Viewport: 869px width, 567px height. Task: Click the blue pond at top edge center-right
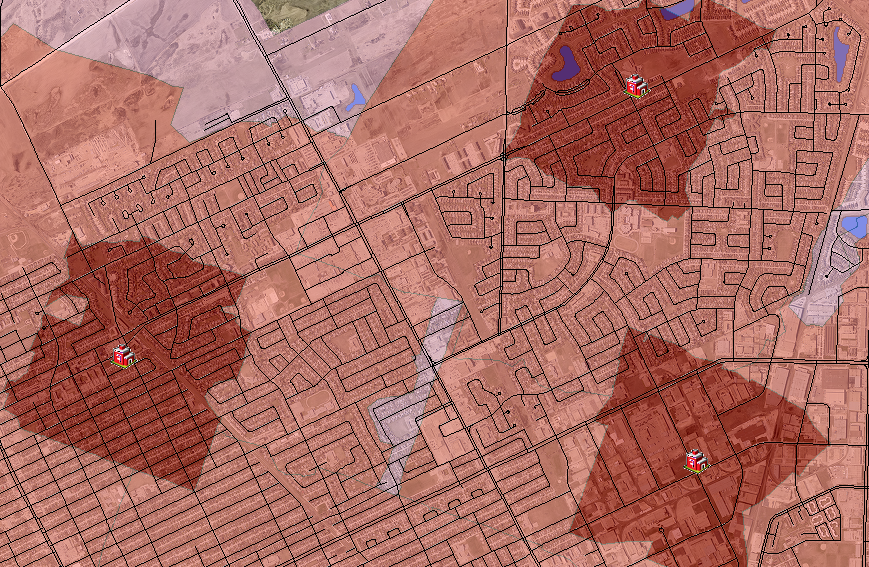point(678,9)
